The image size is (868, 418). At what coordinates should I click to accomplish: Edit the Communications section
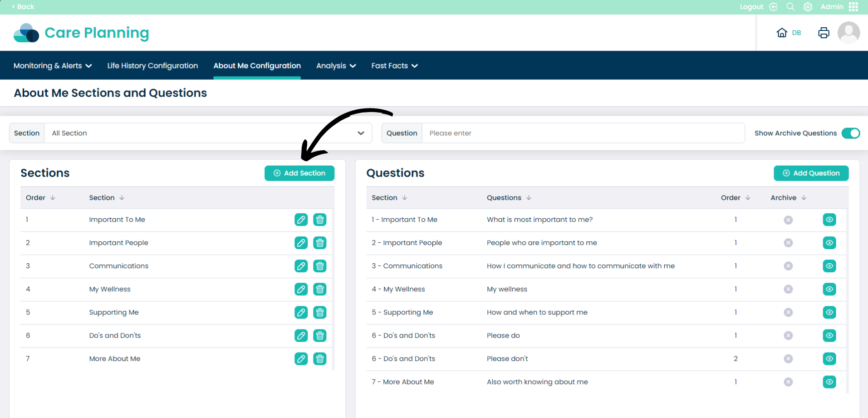point(301,266)
